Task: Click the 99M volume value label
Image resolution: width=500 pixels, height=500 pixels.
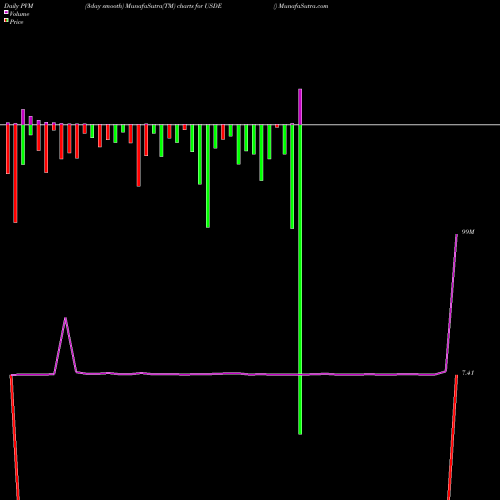Action: click(x=468, y=232)
